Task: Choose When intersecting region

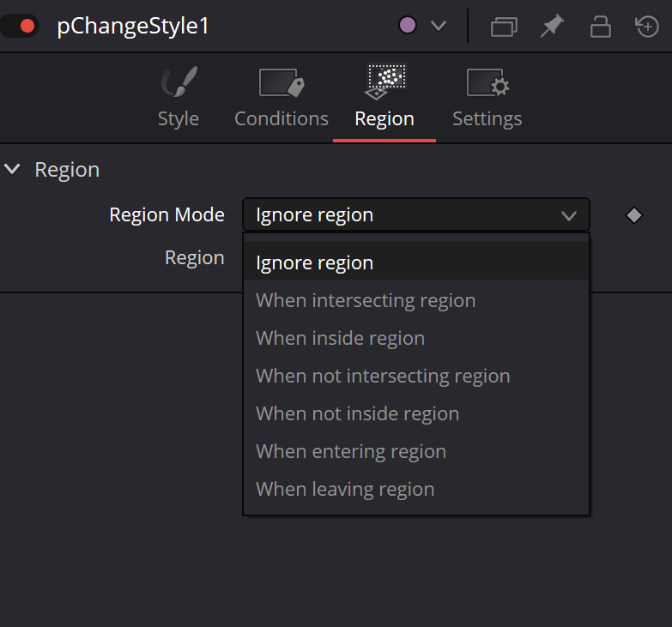Action: point(416,300)
